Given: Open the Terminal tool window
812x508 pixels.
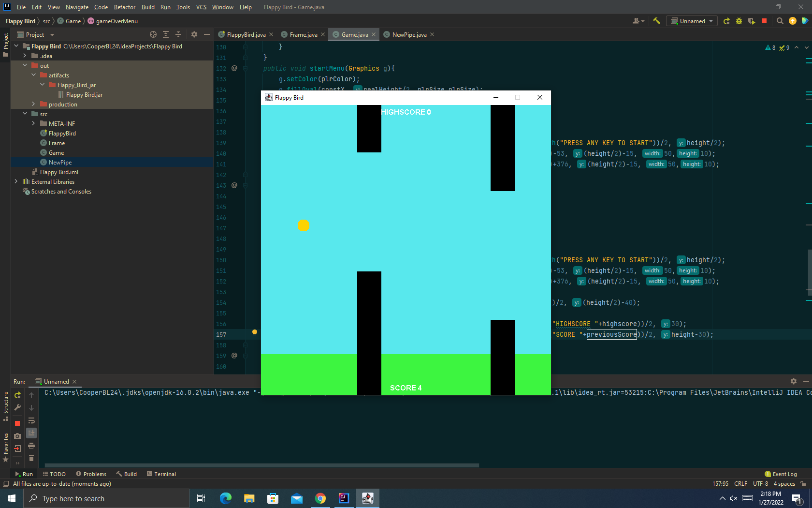Looking at the screenshot, I should point(161,474).
